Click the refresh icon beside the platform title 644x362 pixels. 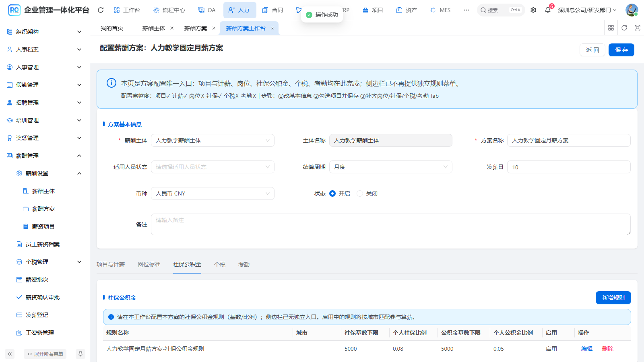(101, 10)
